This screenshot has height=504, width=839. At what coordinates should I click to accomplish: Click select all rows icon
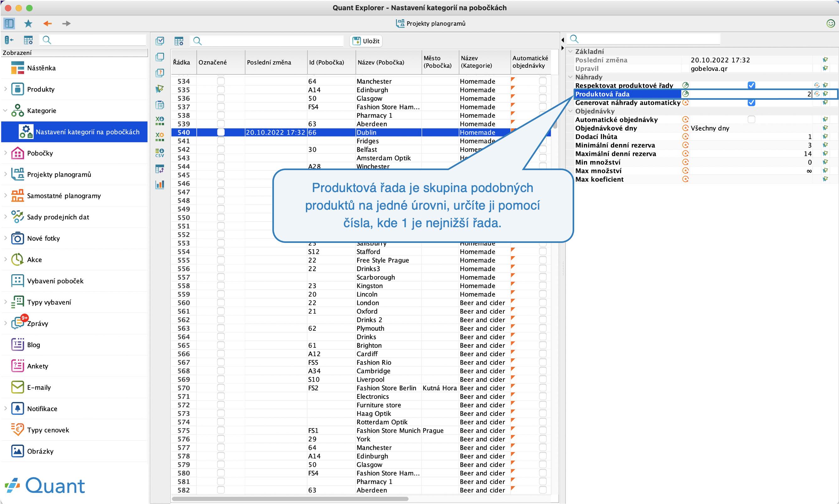160,41
